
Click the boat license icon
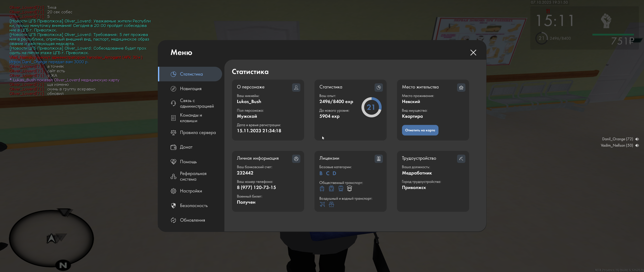[x=332, y=205]
